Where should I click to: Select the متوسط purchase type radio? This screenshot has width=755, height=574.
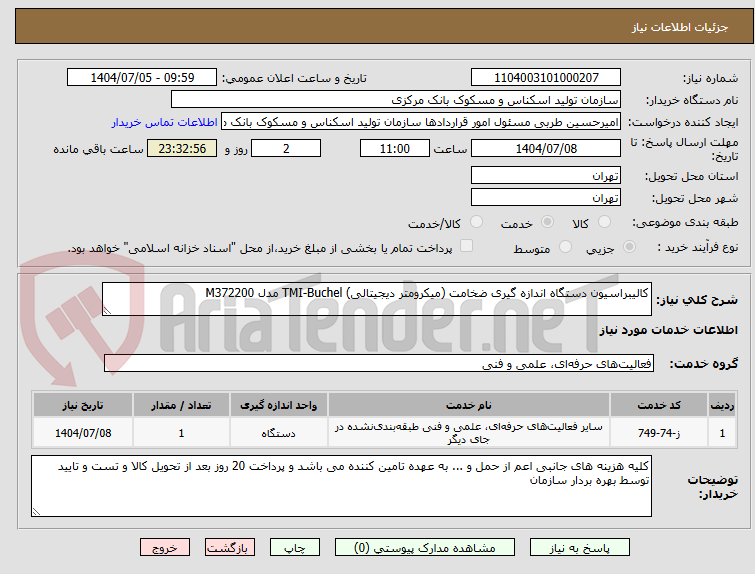[x=565, y=247]
